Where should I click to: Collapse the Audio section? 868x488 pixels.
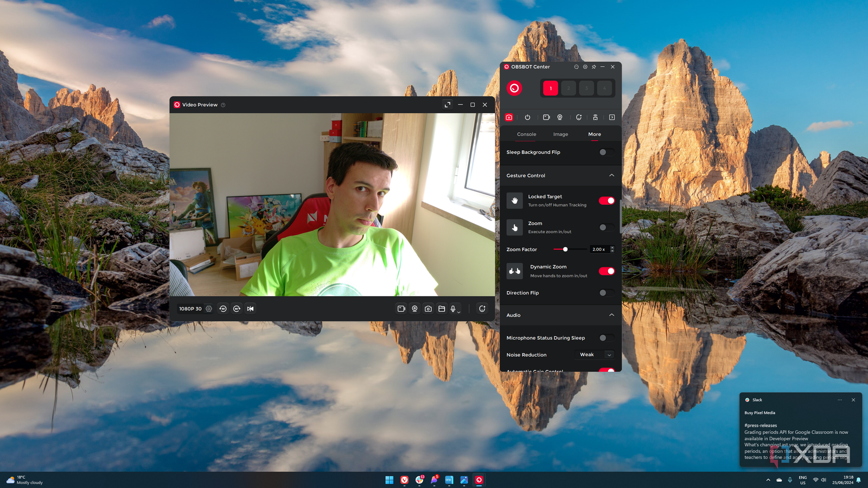pyautogui.click(x=611, y=315)
